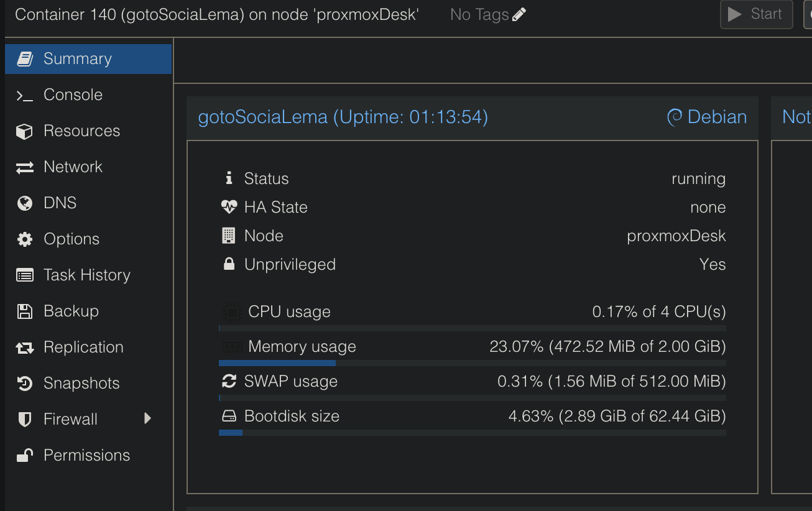Click the gotoSociaLema uptime panel title
Viewport: 812px width, 511px height.
pyautogui.click(x=343, y=117)
